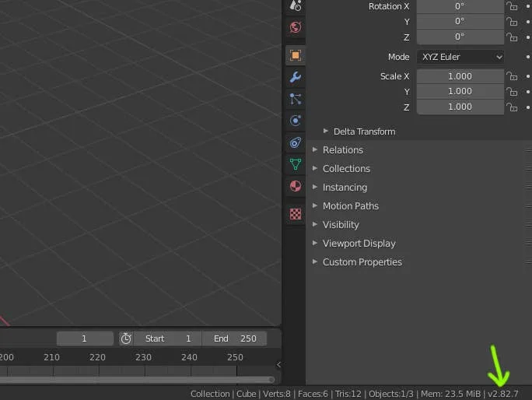Click frame 210 on the timeline ruler
The image size is (532, 400).
coord(51,357)
